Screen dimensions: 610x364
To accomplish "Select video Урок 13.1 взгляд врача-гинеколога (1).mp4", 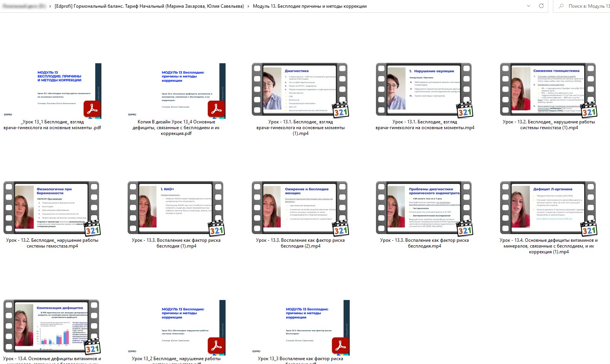I will 300,90.
